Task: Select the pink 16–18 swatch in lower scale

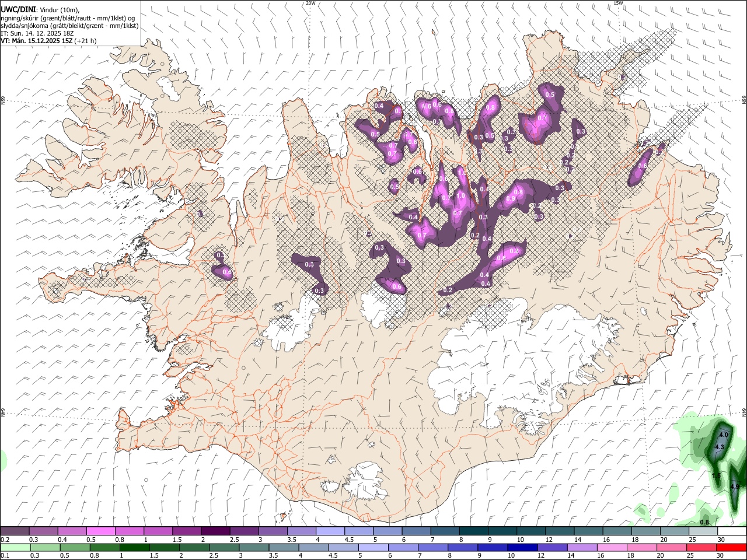Action: click(x=612, y=548)
